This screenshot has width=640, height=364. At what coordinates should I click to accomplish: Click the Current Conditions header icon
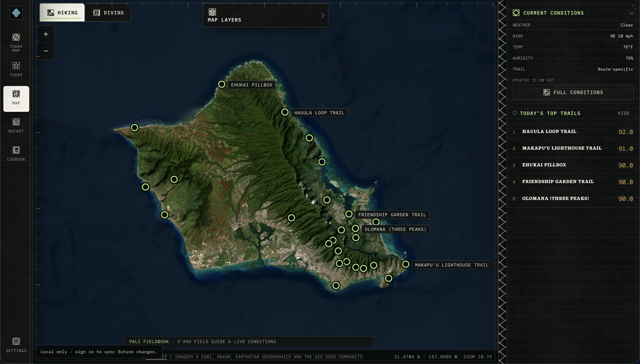tap(516, 13)
